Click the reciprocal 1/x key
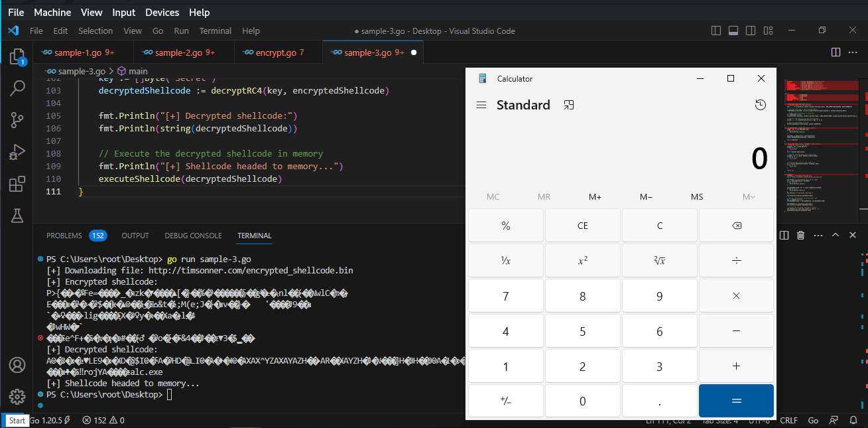868x428 pixels. point(506,260)
